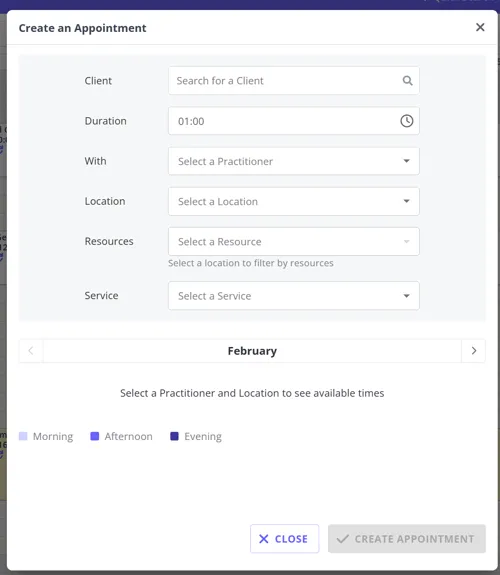Open the Select a Location dropdown
Viewport: 500px width, 575px height.
click(x=293, y=201)
